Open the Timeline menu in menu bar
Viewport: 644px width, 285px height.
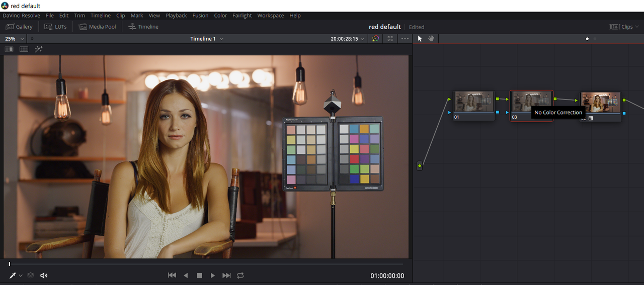(x=101, y=16)
